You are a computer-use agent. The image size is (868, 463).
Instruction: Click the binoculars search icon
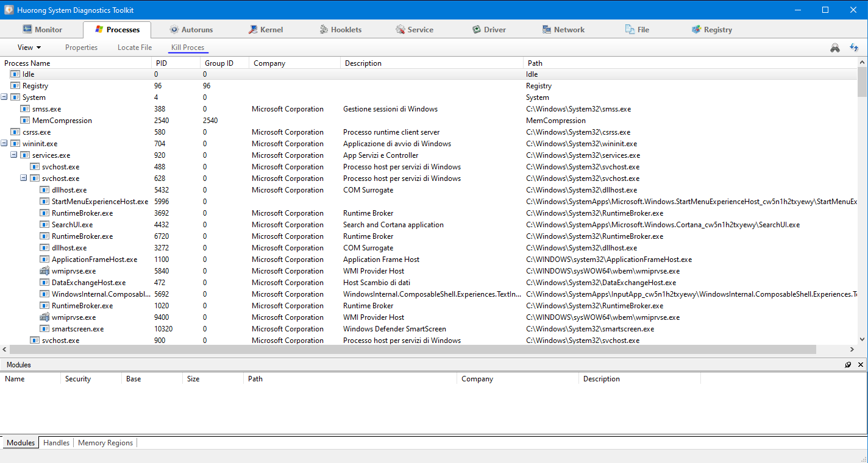pyautogui.click(x=835, y=48)
